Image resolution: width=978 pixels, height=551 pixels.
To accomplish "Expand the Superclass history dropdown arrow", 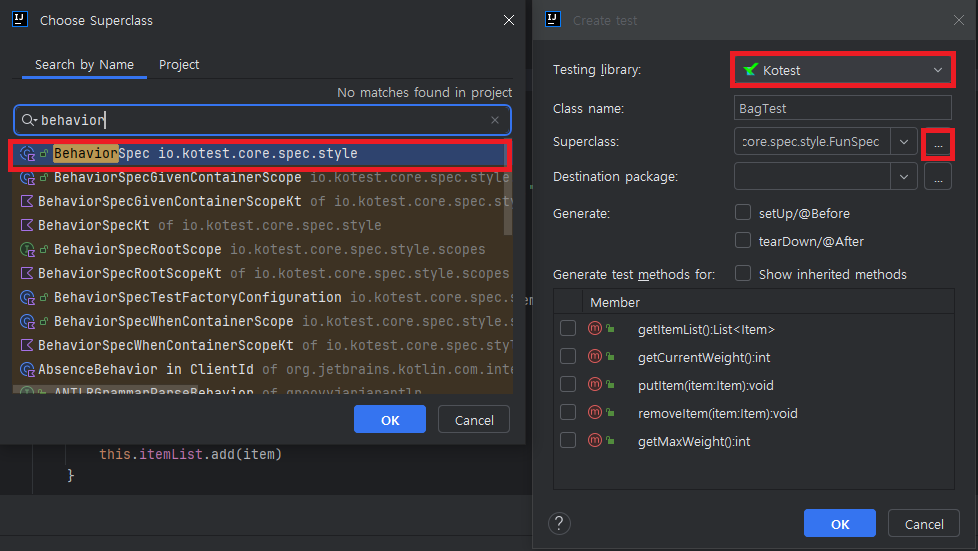I will (x=904, y=142).
